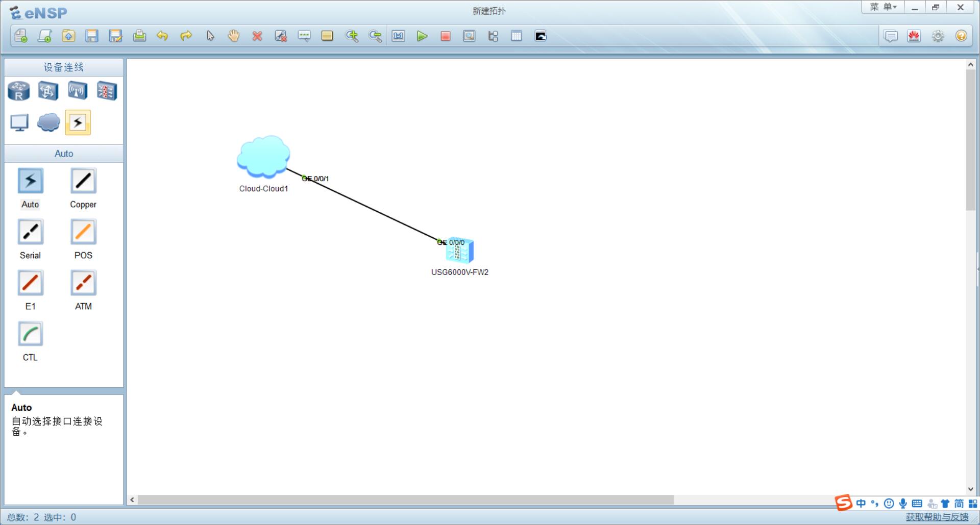Start devices with the green play icon
The height and width of the screenshot is (525, 980).
(422, 36)
